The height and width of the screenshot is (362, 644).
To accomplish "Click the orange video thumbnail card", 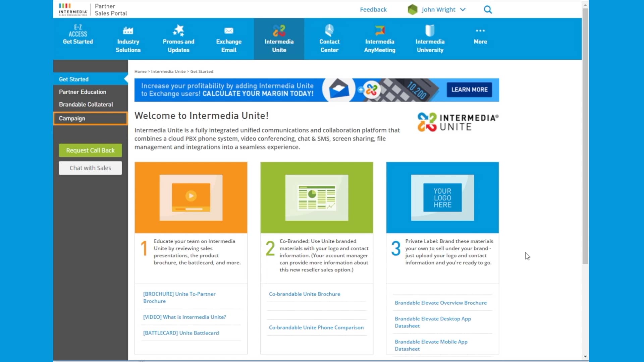I will pos(191,197).
